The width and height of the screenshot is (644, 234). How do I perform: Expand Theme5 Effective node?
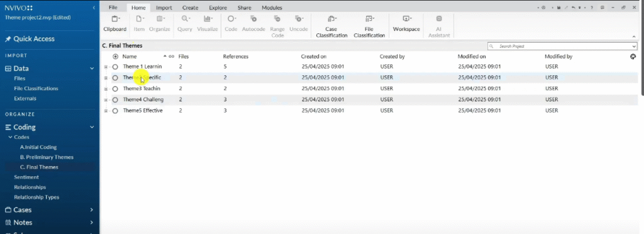coord(106,111)
